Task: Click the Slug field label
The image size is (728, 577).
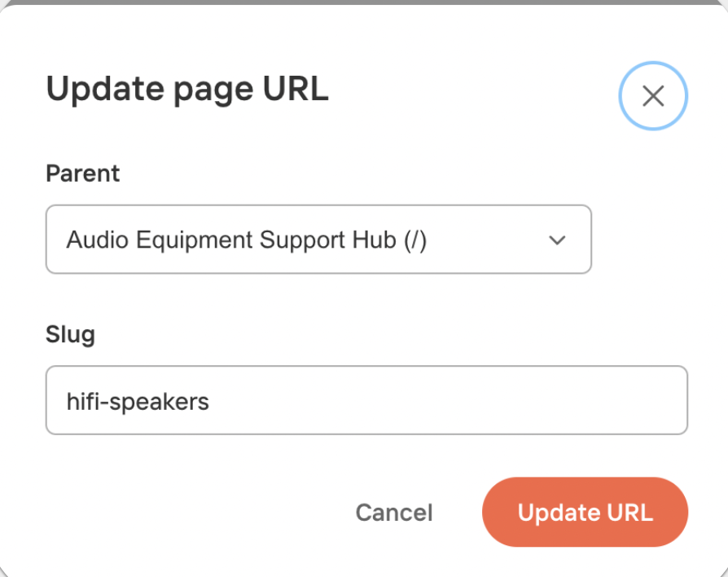Action: pos(71,334)
